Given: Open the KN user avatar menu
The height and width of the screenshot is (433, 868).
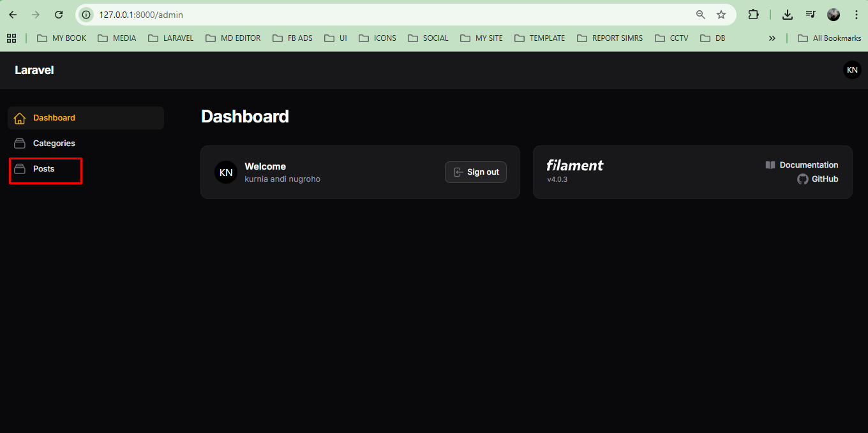Looking at the screenshot, I should tap(851, 70).
